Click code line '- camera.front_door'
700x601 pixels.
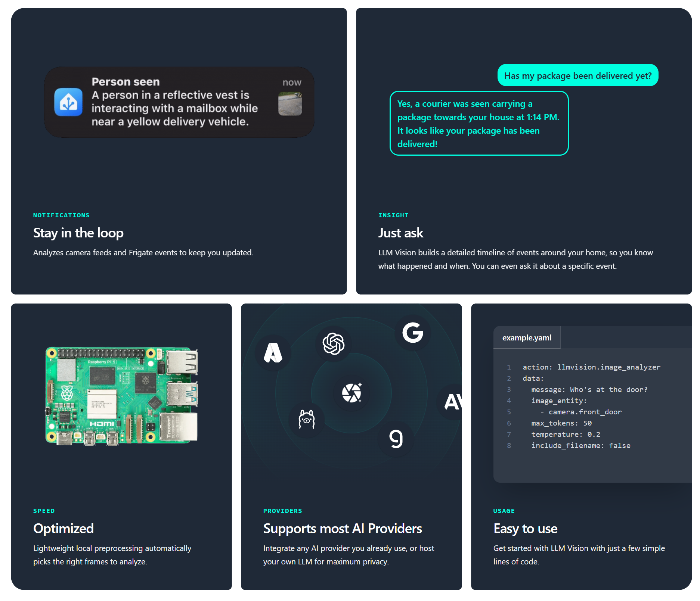point(581,412)
